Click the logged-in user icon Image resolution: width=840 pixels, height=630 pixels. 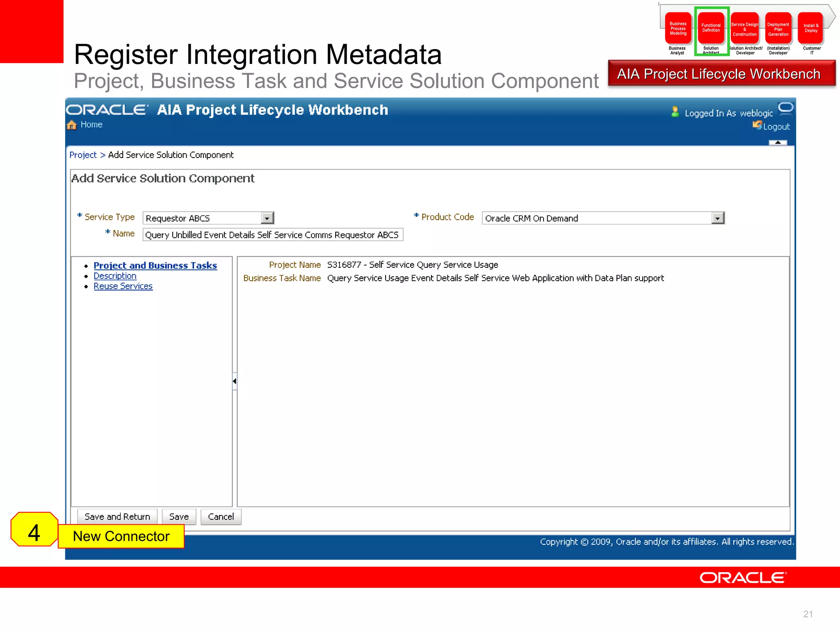(x=675, y=112)
